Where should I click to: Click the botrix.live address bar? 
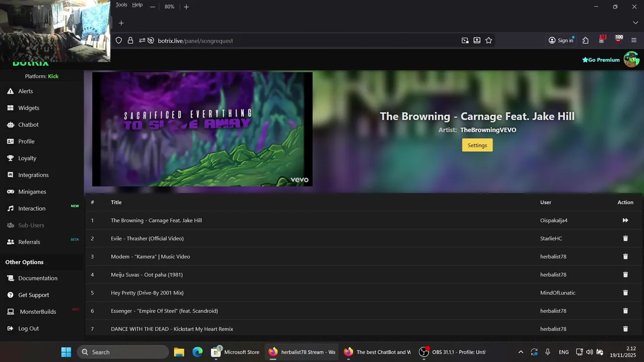196,41
